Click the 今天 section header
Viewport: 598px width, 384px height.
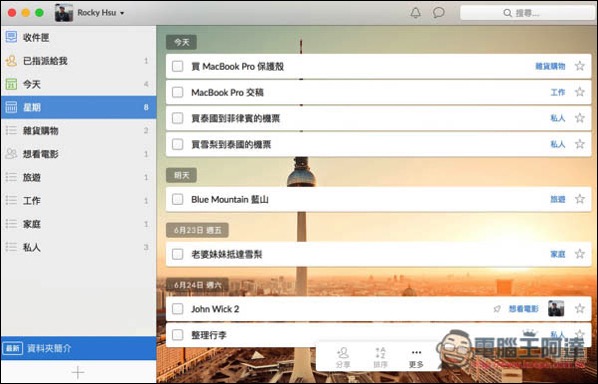click(182, 42)
